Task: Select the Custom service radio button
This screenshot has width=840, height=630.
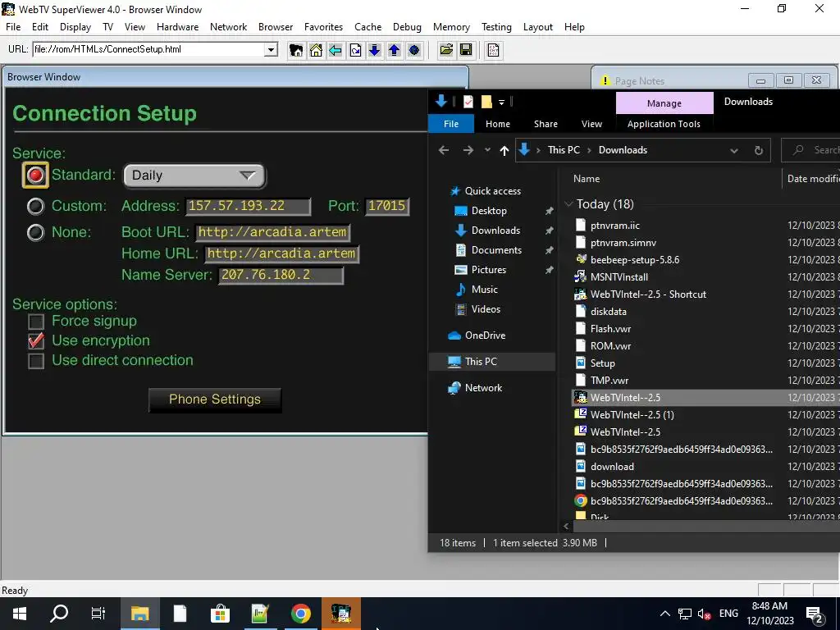Action: [x=35, y=206]
